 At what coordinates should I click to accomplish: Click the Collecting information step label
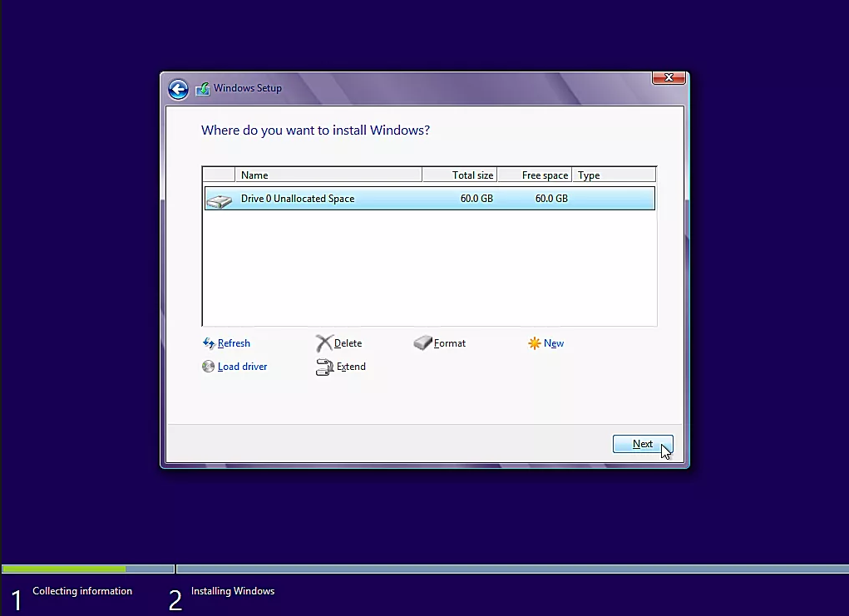click(82, 591)
